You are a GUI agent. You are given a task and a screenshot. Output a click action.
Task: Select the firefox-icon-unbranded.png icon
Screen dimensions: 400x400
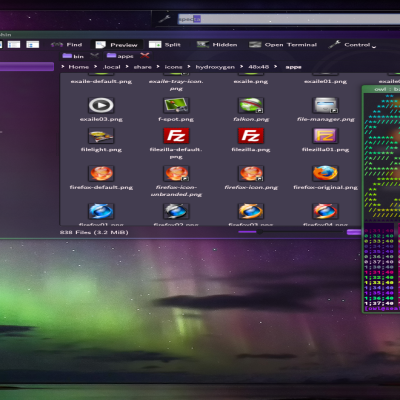click(176, 173)
